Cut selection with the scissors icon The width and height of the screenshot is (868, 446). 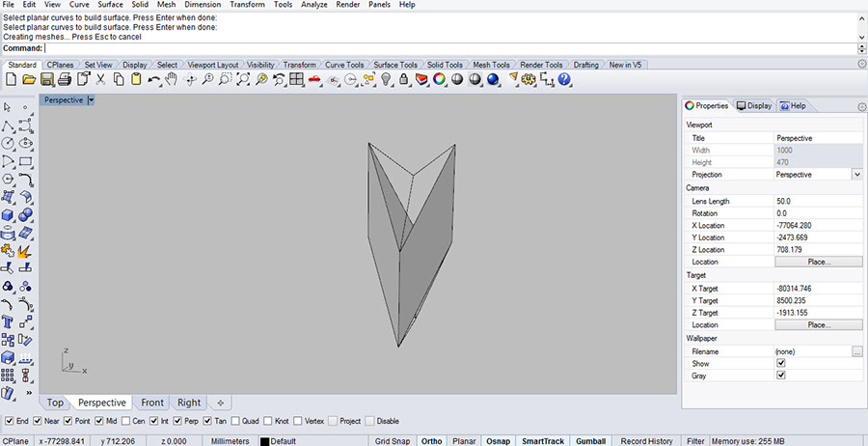point(100,79)
